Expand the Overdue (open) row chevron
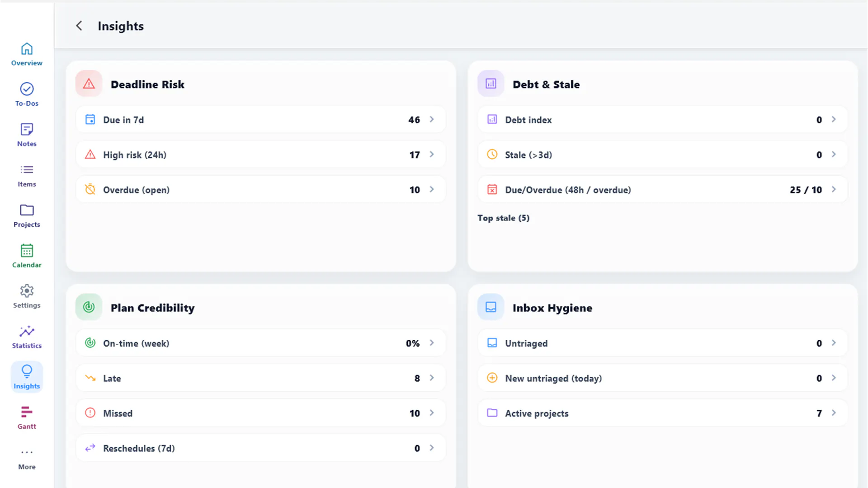The image size is (868, 488). click(x=432, y=189)
